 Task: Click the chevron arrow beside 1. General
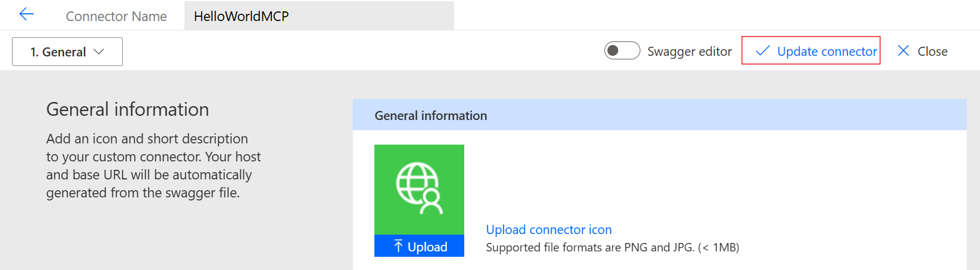pyautogui.click(x=99, y=52)
